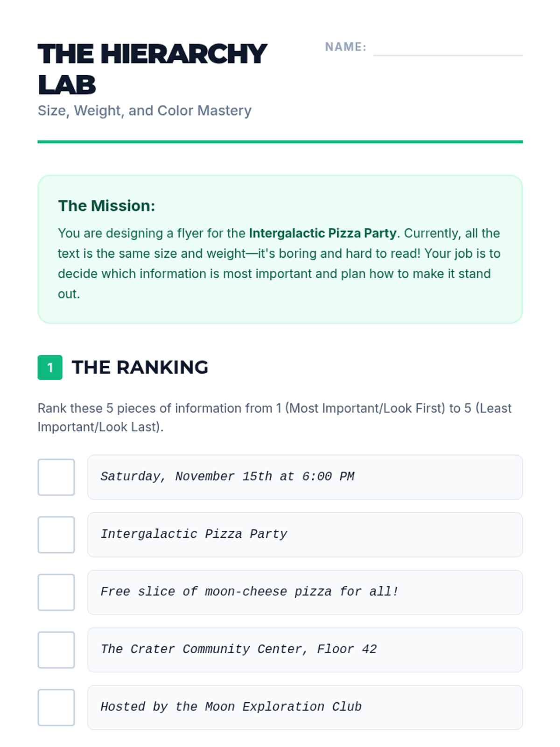Check the rank box next to Intergalactic Pizza Party item

tap(56, 535)
